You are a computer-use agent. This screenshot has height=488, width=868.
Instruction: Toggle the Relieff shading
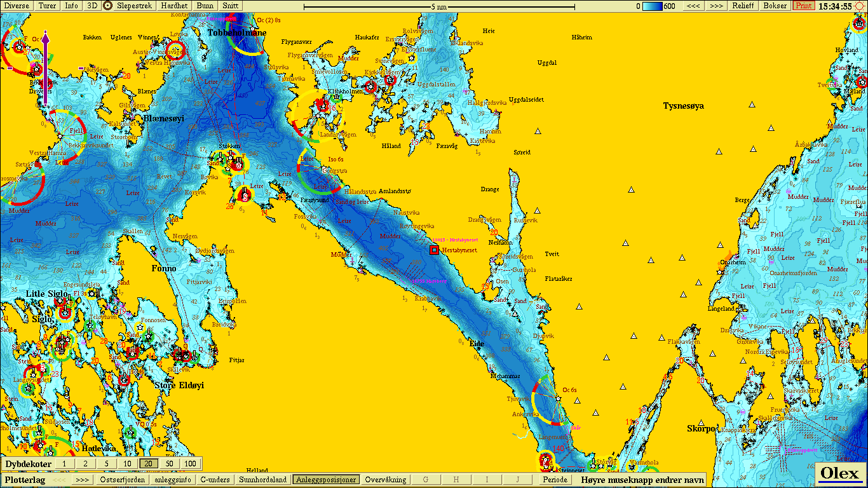click(743, 6)
